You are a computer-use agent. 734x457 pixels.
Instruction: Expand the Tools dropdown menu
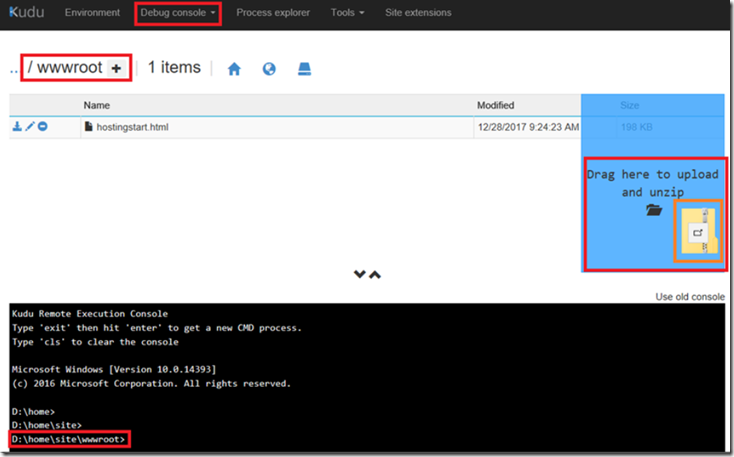pos(347,13)
